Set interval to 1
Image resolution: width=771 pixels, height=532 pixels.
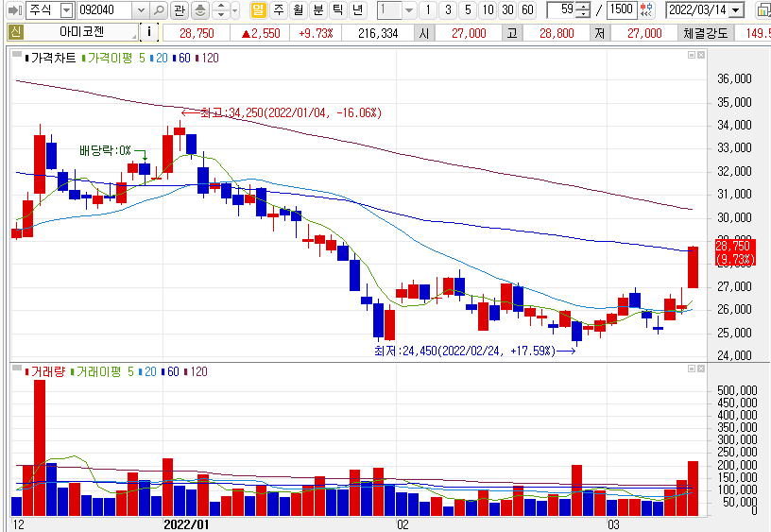(428, 9)
